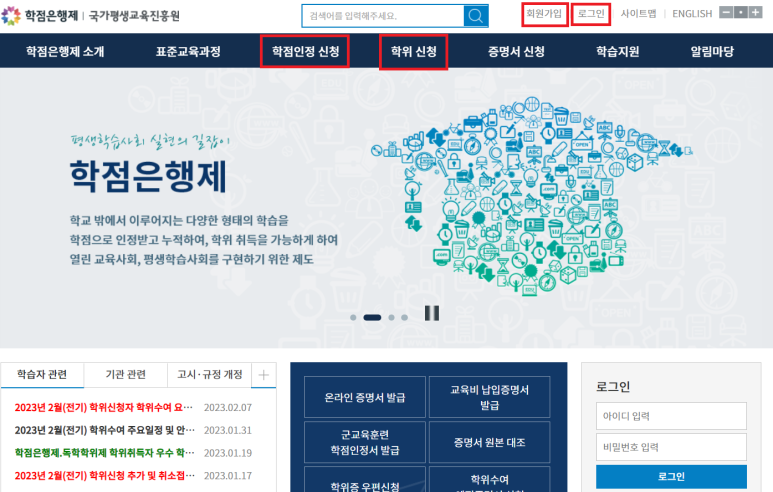Image resolution: width=773 pixels, height=492 pixels.
Task: Open notice 2023년 2월(전기) 학위수여 주요일정
Action: (105, 430)
